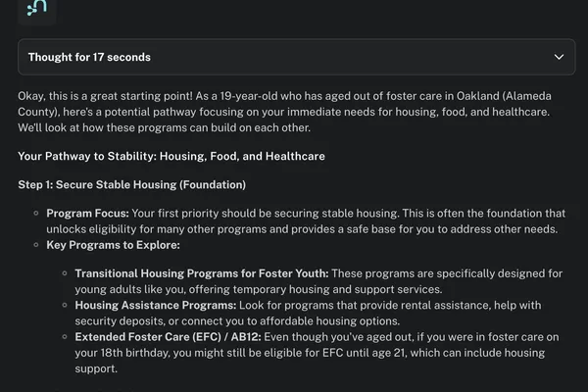Click the "EFC until age 21" phrase
This screenshot has width=588, height=392.
365,353
